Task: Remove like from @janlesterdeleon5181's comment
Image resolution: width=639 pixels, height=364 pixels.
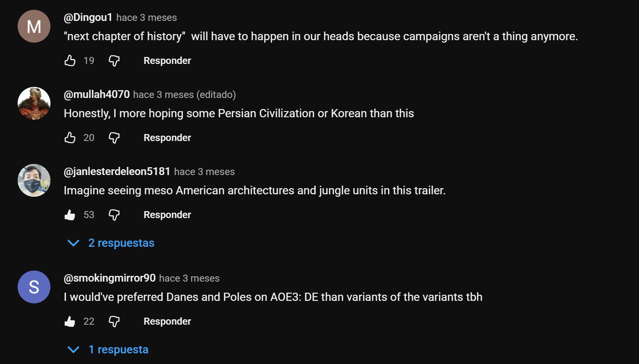Action: click(70, 215)
